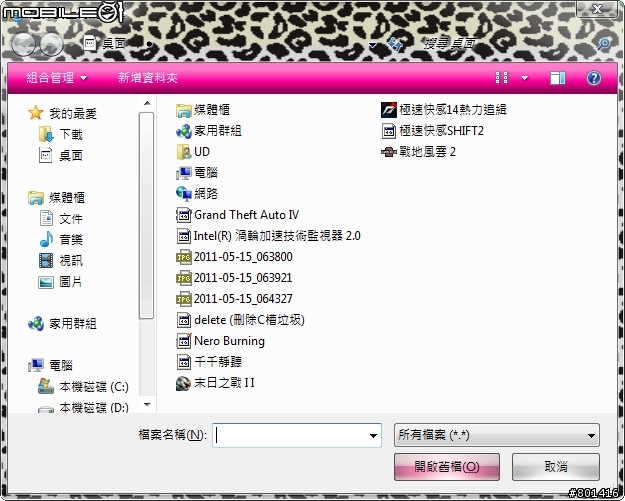Select 末日之戰 II game icon
The width and height of the screenshot is (625, 501).
[x=183, y=383]
